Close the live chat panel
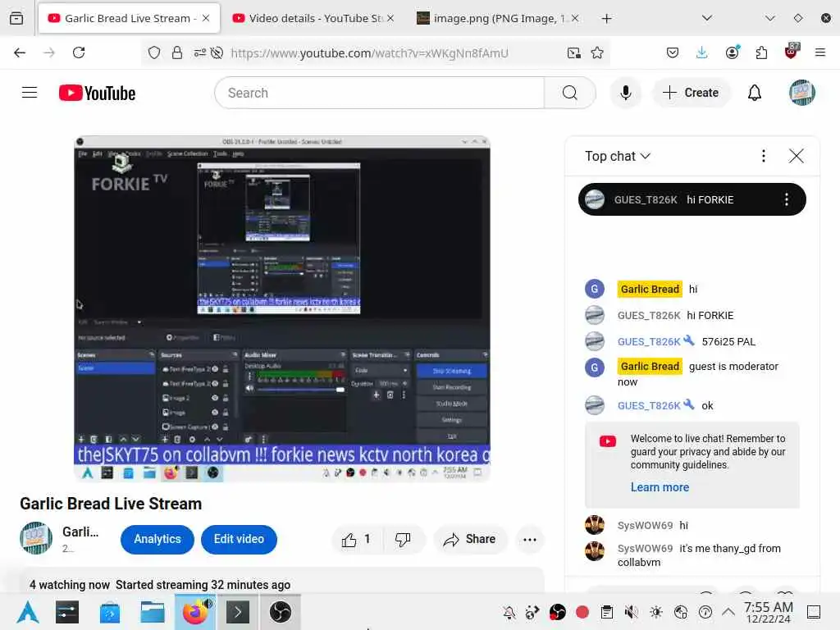The width and height of the screenshot is (840, 630). [x=796, y=156]
